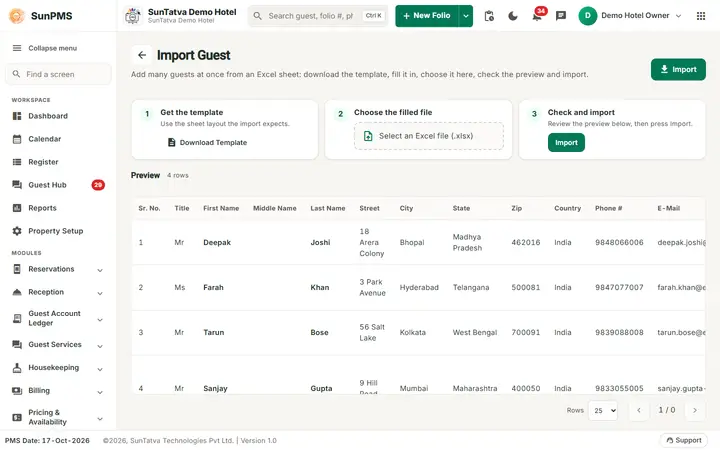720x450 pixels.
Task: Click the Guest Account Ledger icon
Action: (x=17, y=318)
